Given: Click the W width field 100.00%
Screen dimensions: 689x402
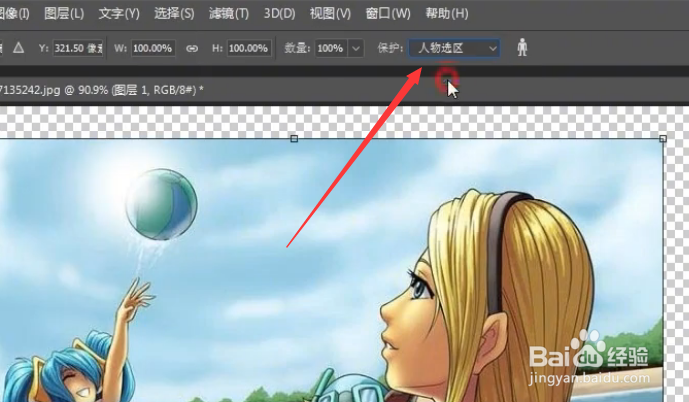Looking at the screenshot, I should tap(152, 48).
